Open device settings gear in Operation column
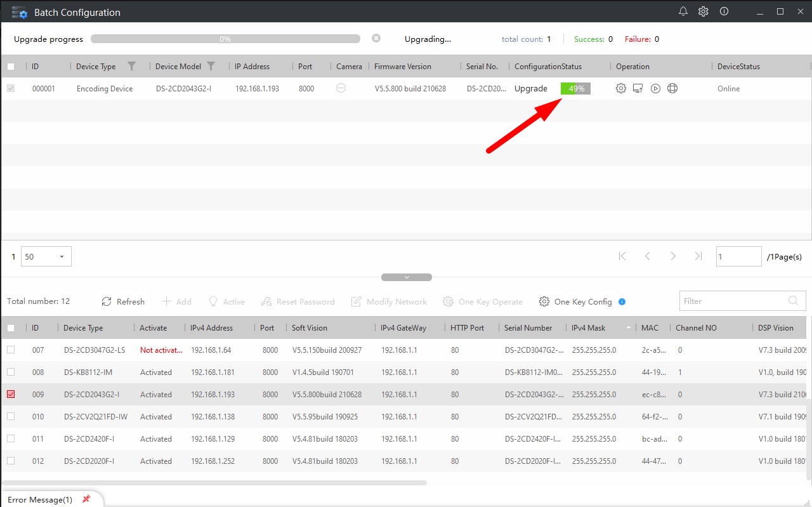Screen dimensions: 812x507 click(620, 89)
